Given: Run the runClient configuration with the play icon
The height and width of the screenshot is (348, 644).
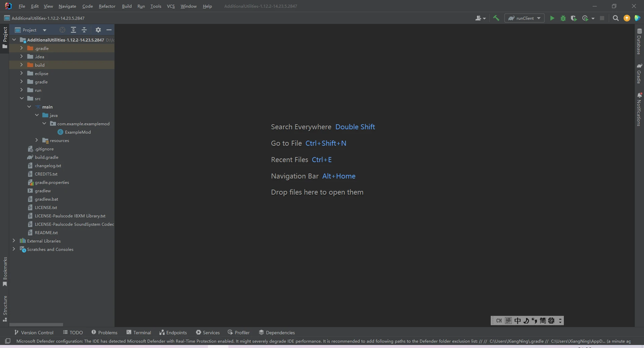Looking at the screenshot, I should (552, 18).
